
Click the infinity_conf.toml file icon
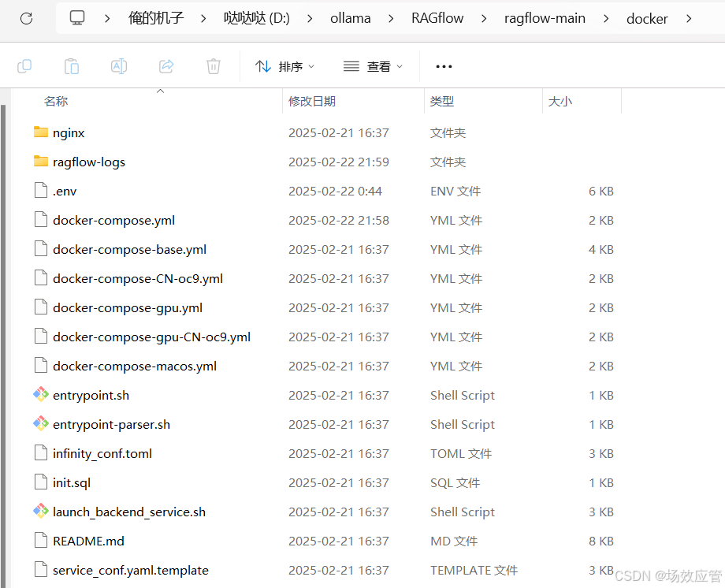[41, 452]
